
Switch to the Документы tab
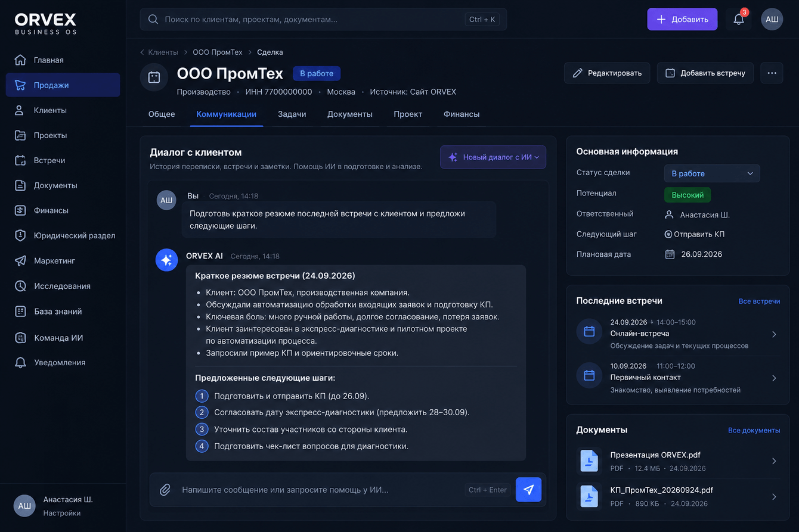[x=350, y=114]
